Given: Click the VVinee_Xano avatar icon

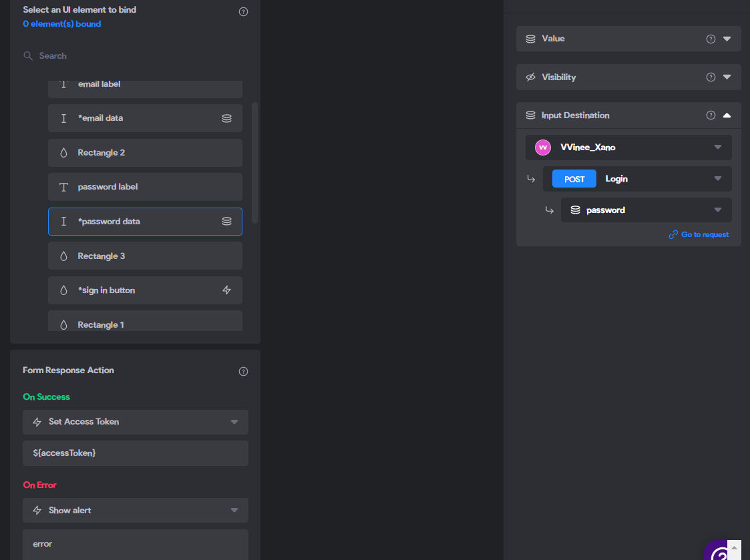Looking at the screenshot, I should click(x=543, y=148).
